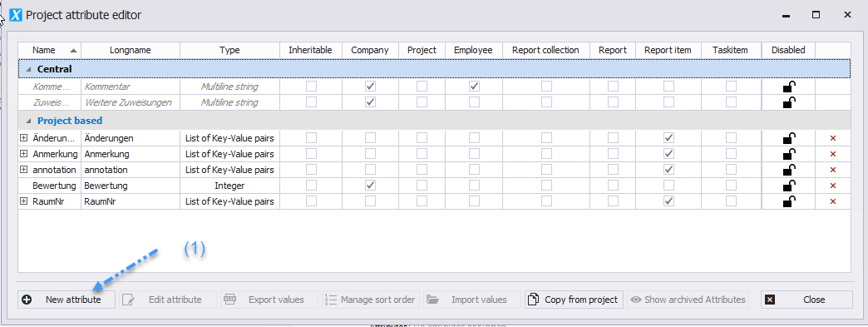Click the Export values button

click(x=269, y=300)
